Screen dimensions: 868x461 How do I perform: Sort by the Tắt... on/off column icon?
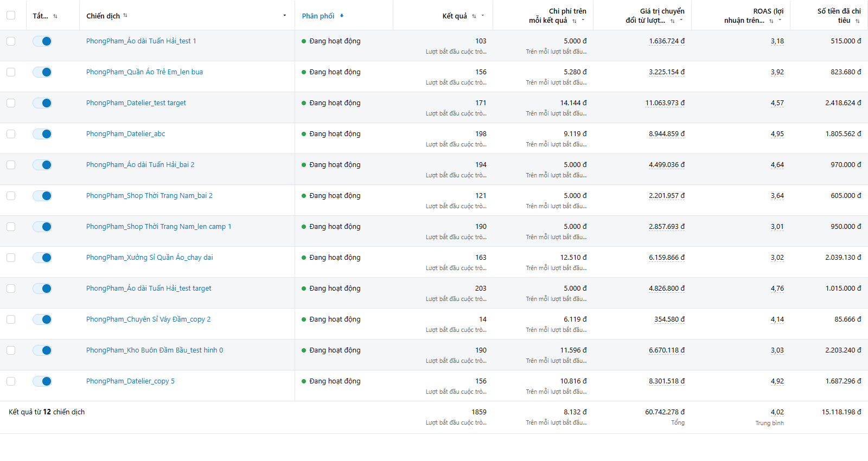pos(55,16)
